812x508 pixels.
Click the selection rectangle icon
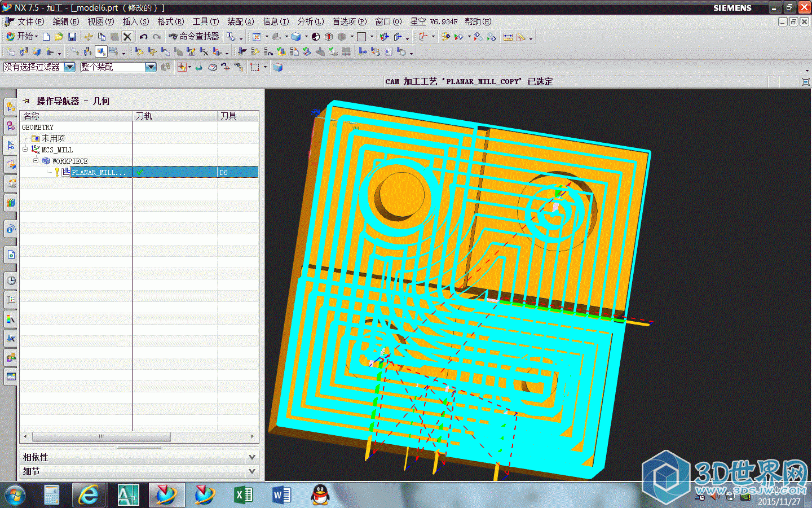tap(255, 67)
